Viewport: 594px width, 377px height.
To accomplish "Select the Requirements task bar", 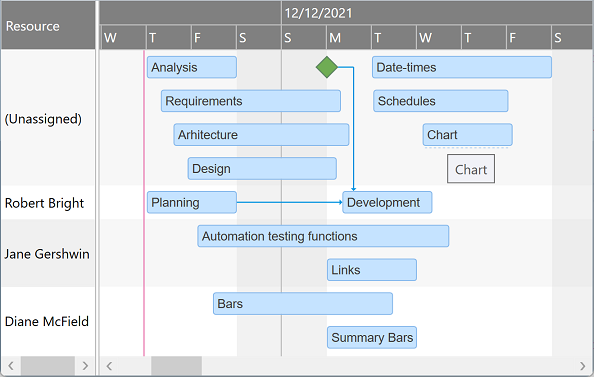I will coord(251,101).
